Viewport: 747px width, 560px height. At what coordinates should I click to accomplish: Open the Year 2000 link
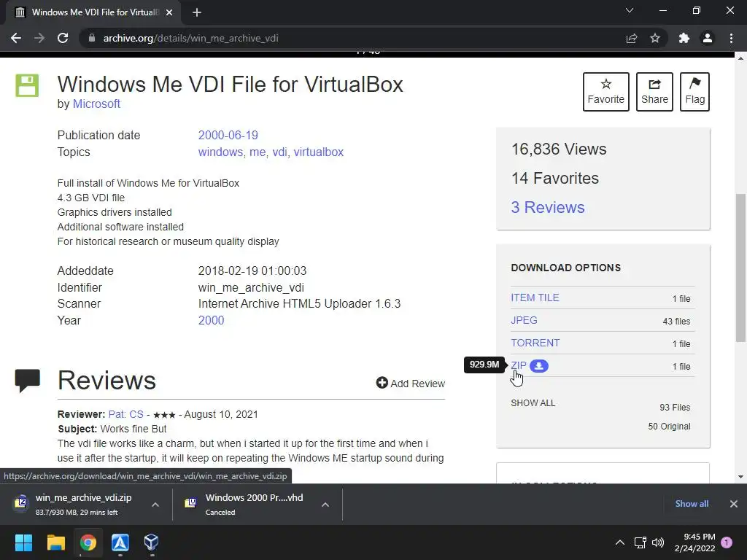[x=211, y=321]
